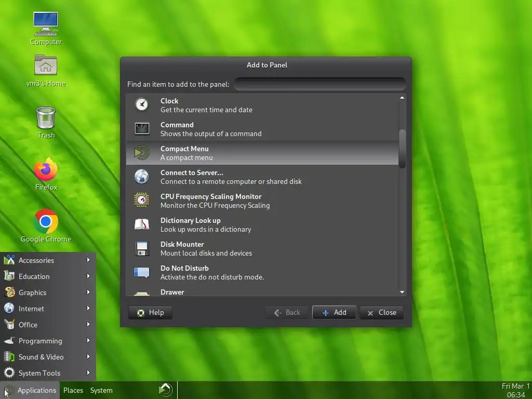Launch Google Chrome from the desktop
This screenshot has width=532, height=399.
tap(46, 221)
